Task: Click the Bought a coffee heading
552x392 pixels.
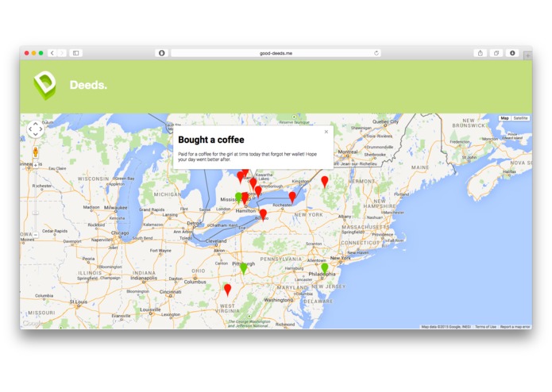Action: 211,140
